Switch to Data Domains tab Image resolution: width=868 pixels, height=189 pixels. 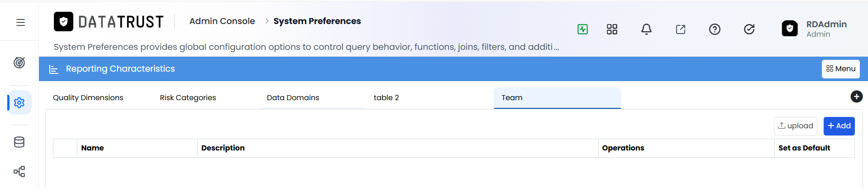tap(293, 98)
